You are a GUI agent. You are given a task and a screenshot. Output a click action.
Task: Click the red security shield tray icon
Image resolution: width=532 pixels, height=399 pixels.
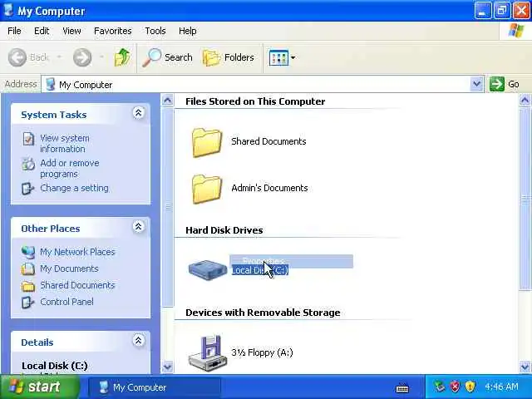pos(455,387)
